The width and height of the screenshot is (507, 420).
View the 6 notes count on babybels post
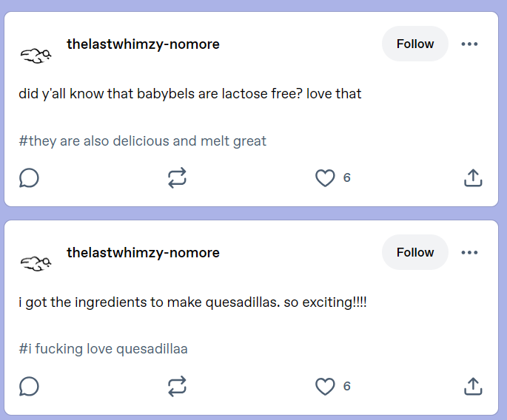tap(346, 177)
